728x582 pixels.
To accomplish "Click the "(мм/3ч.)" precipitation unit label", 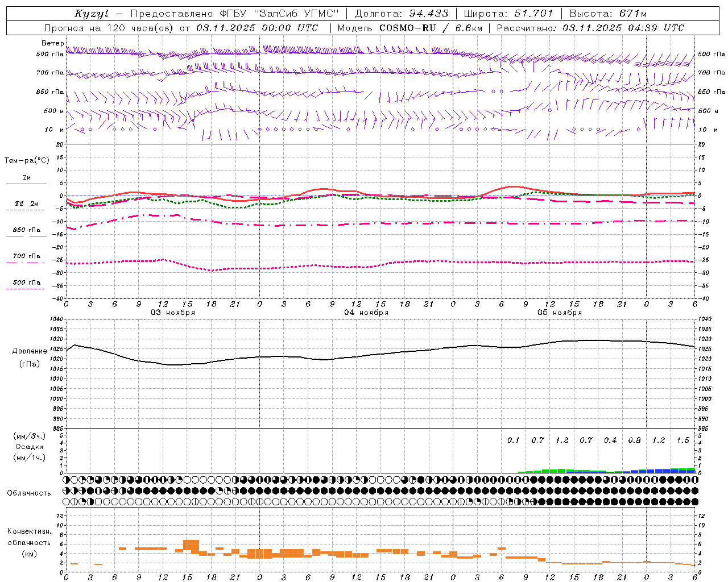I will tap(29, 436).
